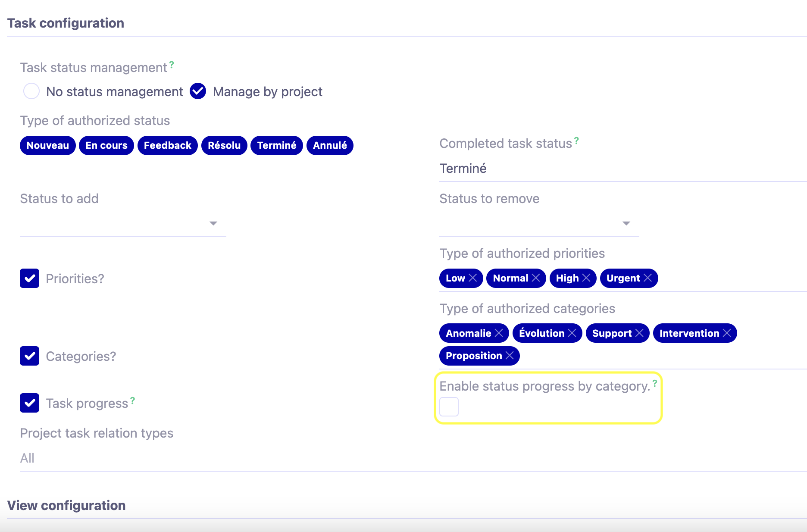807x532 pixels.
Task: Open the Status to remove dropdown
Action: point(626,223)
